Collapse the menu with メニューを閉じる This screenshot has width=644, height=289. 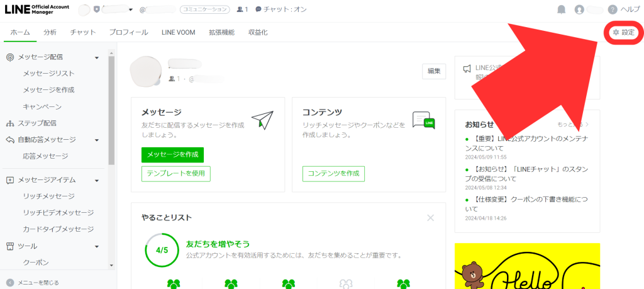pyautogui.click(x=33, y=283)
